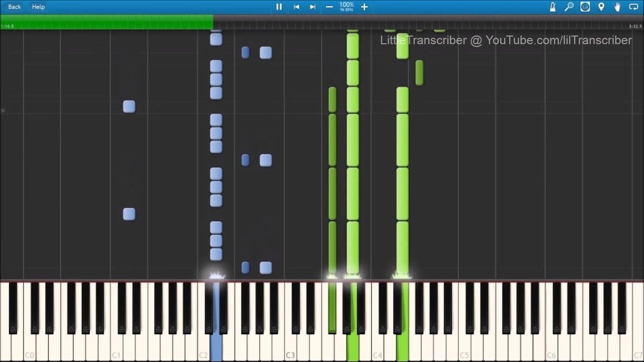Add a bookmark with the pin icon
This screenshot has width=644, height=362.
pyautogui.click(x=601, y=7)
